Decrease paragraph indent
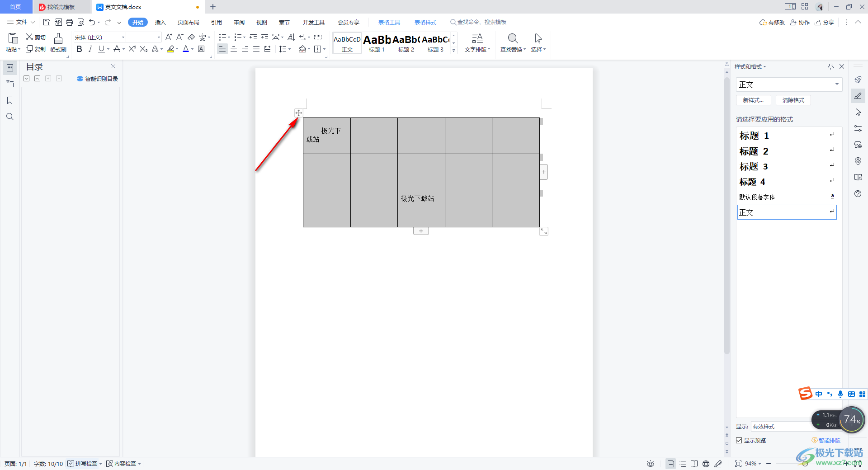 tap(253, 37)
